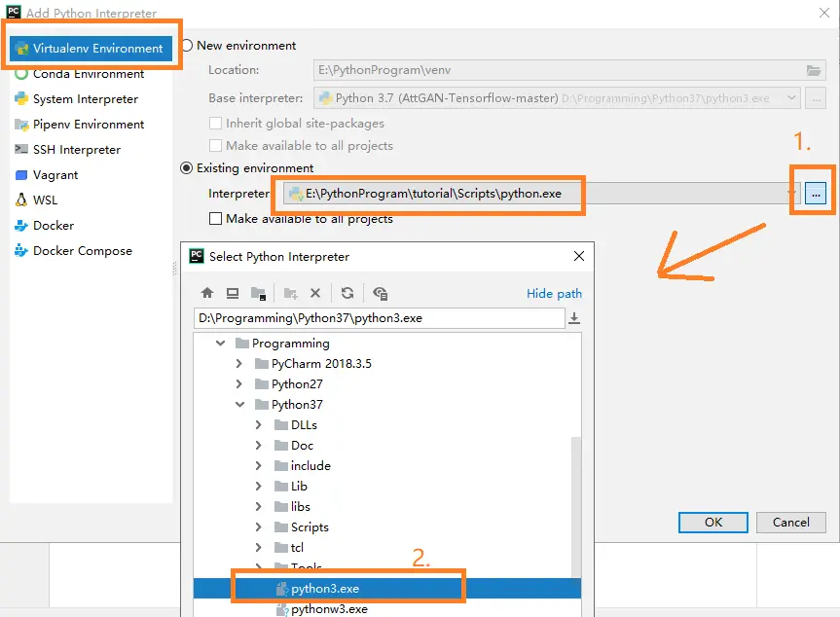The width and height of the screenshot is (840, 617).
Task: Click the file tree vertical scrollbar
Action: pyautogui.click(x=576, y=508)
